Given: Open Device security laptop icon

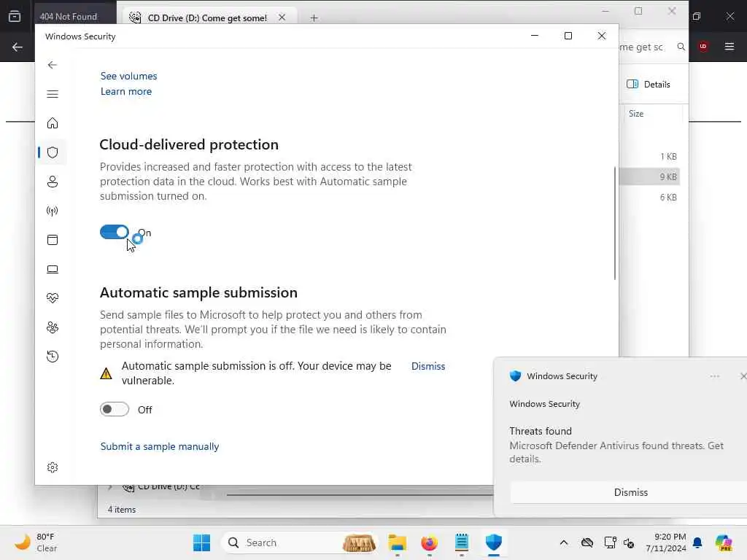Looking at the screenshot, I should [53, 270].
